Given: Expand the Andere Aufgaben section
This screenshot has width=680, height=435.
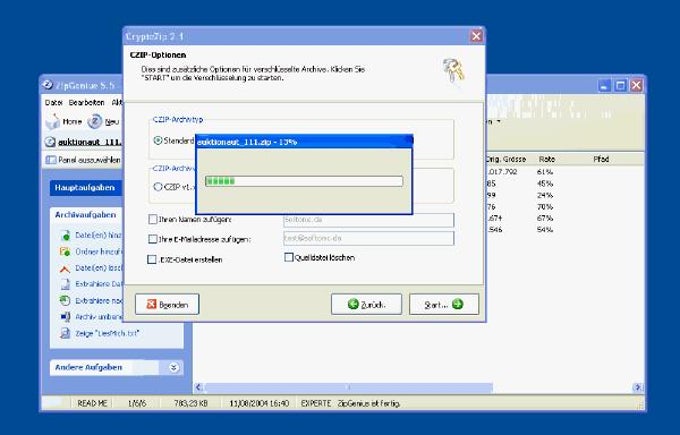Looking at the screenshot, I should click(173, 368).
